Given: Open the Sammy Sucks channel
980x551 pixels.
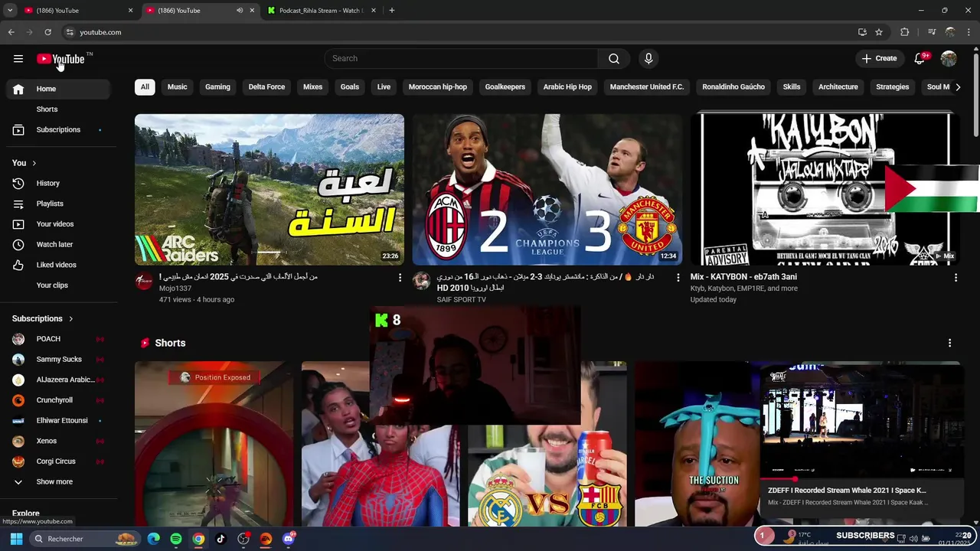Looking at the screenshot, I should [x=57, y=360].
